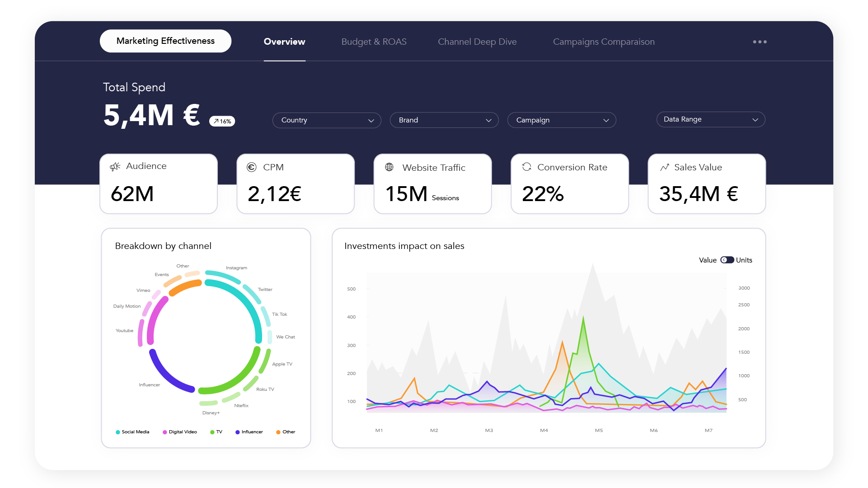Click the Investments impact on sales title
Screen dimensions: 868x488
point(404,246)
